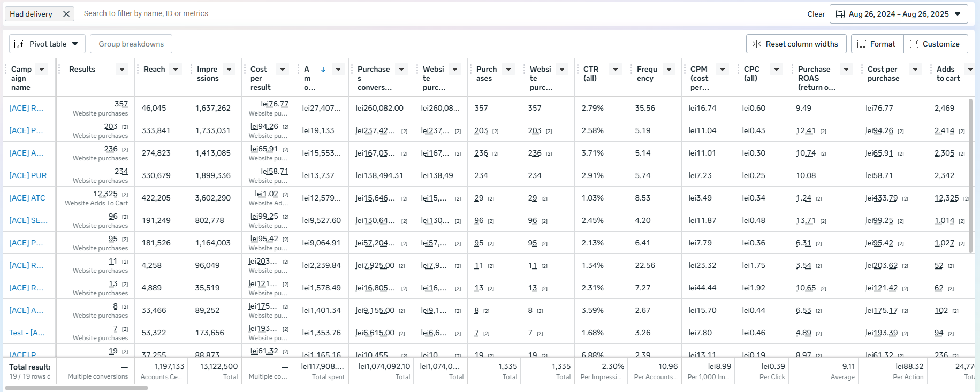
Task: Open the [ACE] SE... campaign
Action: point(28,220)
